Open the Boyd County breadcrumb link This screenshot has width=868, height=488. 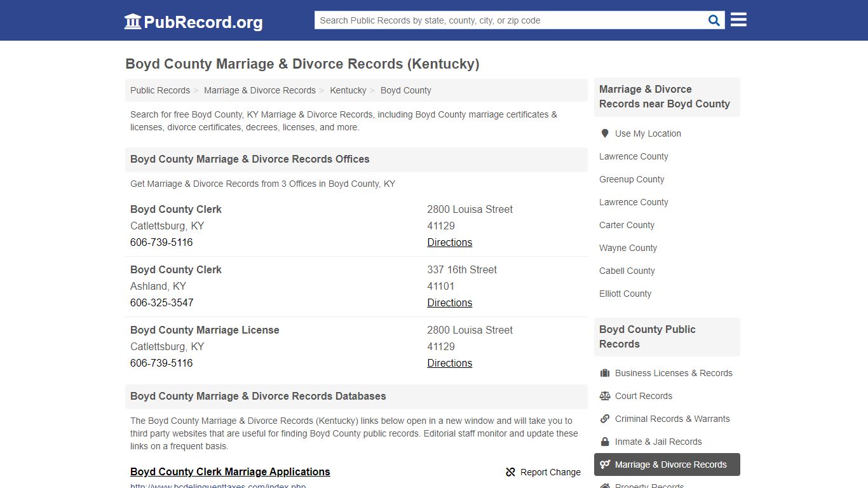pyautogui.click(x=406, y=90)
